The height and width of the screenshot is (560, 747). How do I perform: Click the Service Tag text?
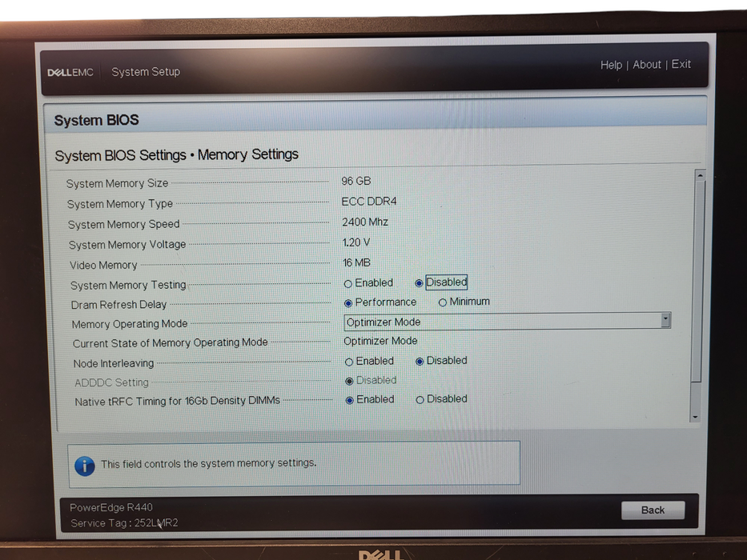click(x=124, y=523)
